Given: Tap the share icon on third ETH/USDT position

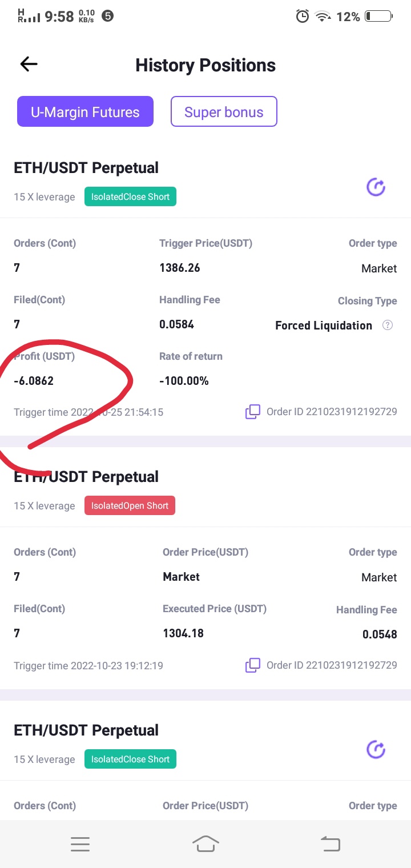Looking at the screenshot, I should 376,750.
